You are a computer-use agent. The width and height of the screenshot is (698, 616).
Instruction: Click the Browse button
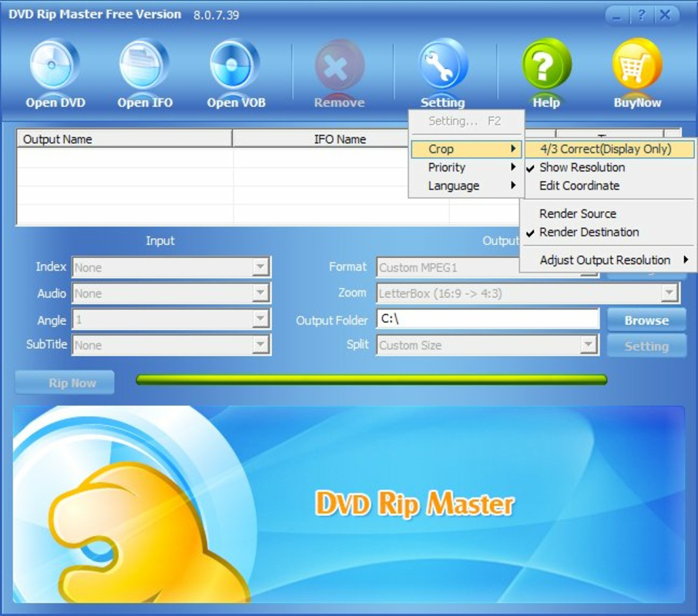(x=646, y=320)
